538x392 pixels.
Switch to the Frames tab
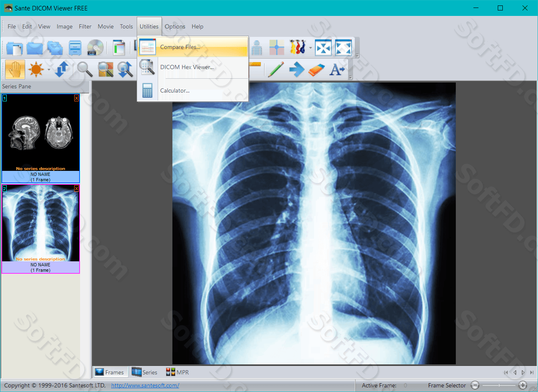tap(109, 372)
